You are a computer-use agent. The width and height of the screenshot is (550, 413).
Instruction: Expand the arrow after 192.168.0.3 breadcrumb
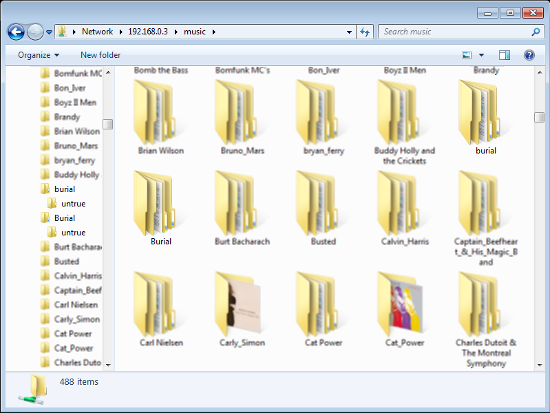point(176,32)
